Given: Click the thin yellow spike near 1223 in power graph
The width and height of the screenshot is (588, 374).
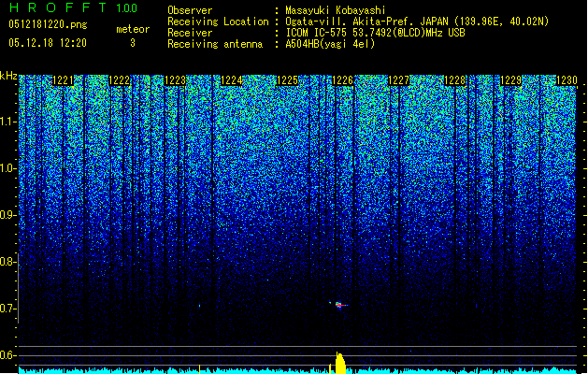Looking at the screenshot, I should [199, 369].
